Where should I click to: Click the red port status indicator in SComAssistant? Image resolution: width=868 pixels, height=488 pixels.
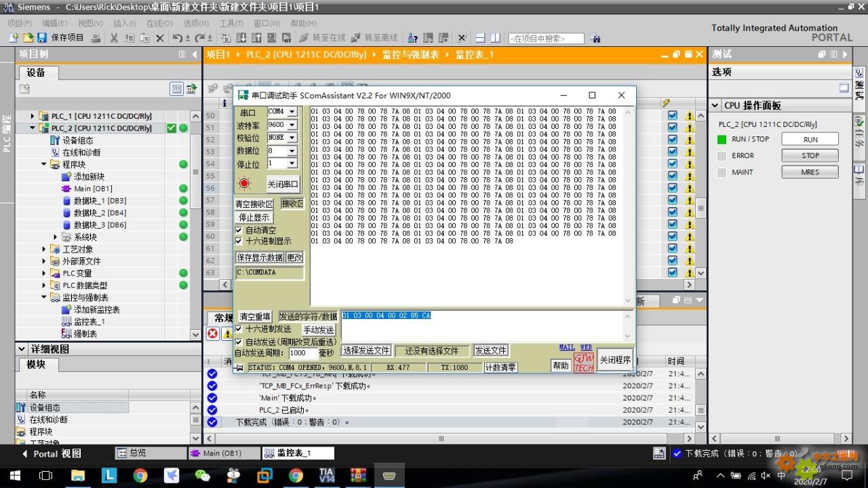245,183
